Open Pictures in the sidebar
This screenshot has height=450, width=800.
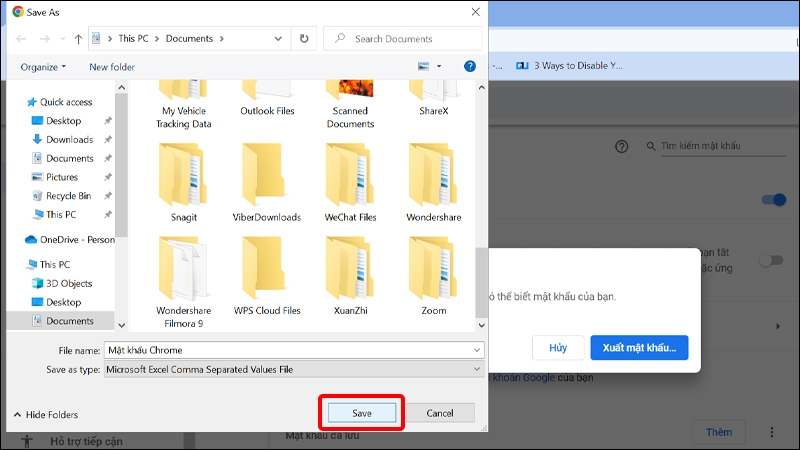coord(55,177)
